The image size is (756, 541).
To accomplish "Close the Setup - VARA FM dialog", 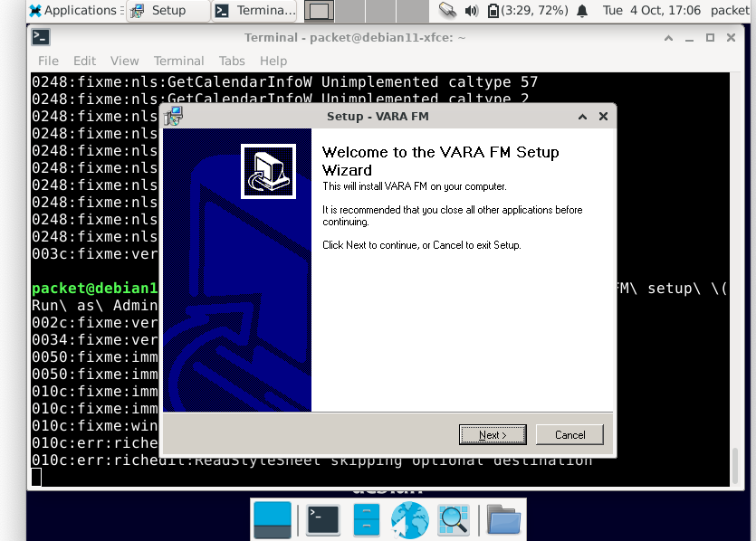I will (x=603, y=117).
